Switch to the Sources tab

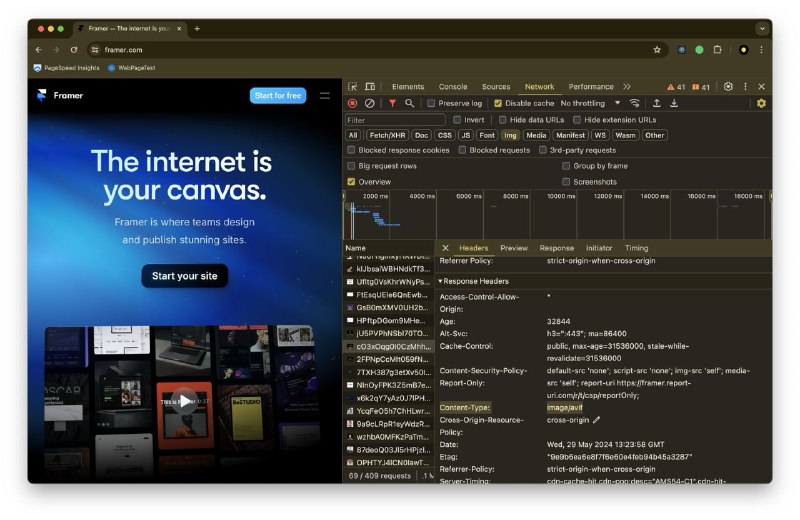tap(496, 87)
